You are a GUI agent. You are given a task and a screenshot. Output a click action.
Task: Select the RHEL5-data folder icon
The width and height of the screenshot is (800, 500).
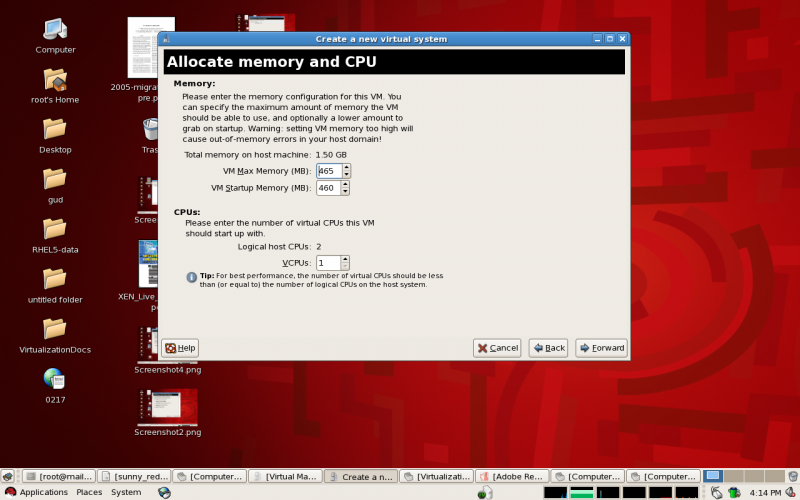[55, 229]
